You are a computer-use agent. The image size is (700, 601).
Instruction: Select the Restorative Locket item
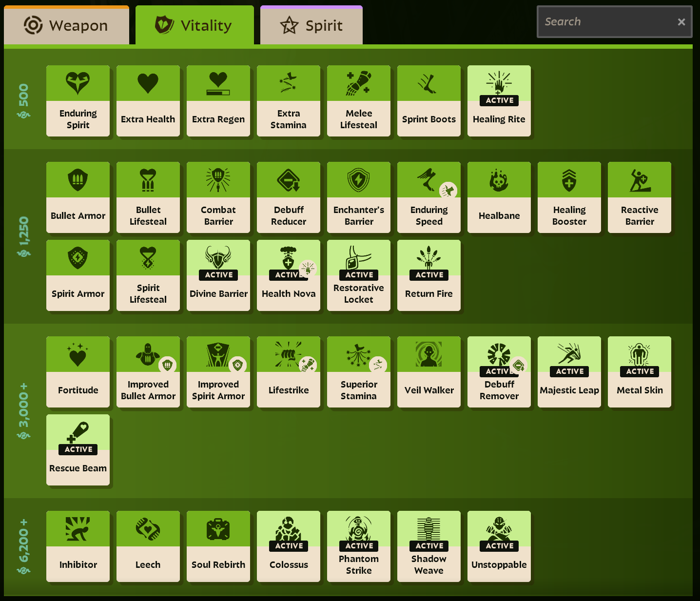[x=358, y=275]
